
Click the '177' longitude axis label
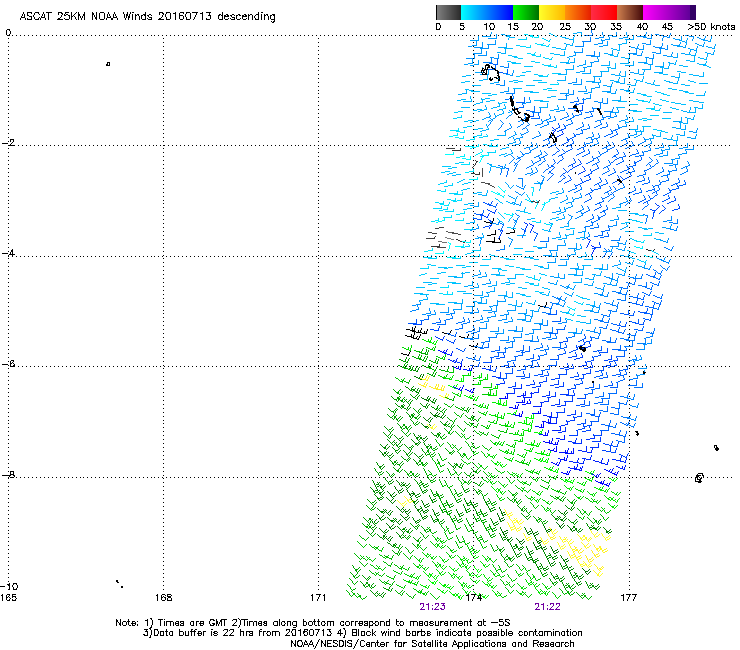click(628, 598)
